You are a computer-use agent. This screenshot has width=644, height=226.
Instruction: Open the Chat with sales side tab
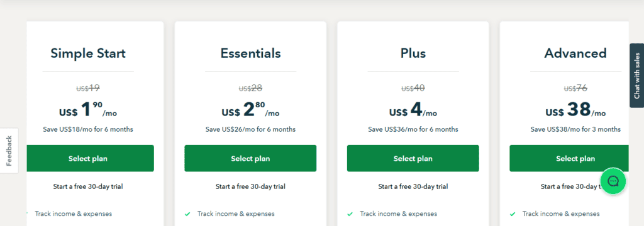(x=636, y=75)
